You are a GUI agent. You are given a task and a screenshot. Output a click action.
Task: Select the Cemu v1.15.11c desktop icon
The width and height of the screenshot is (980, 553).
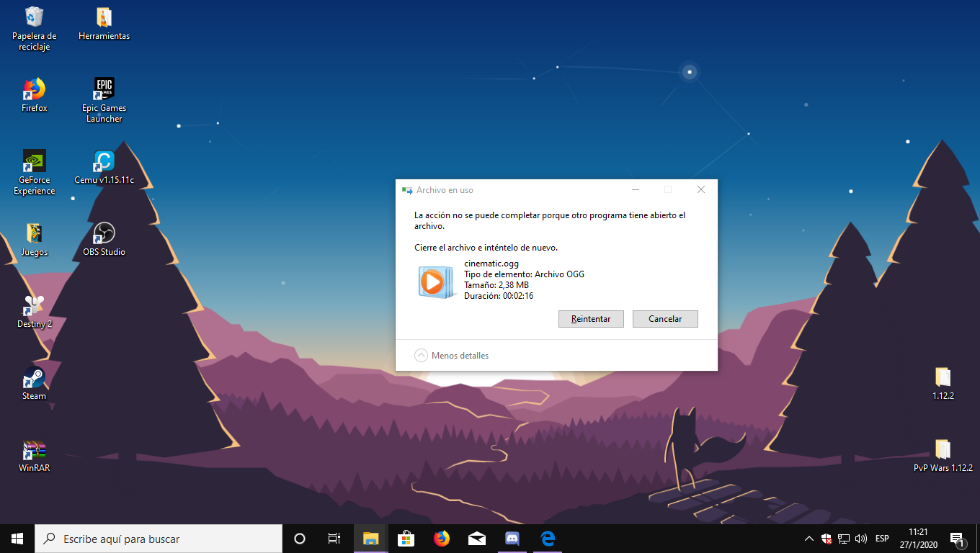104,167
